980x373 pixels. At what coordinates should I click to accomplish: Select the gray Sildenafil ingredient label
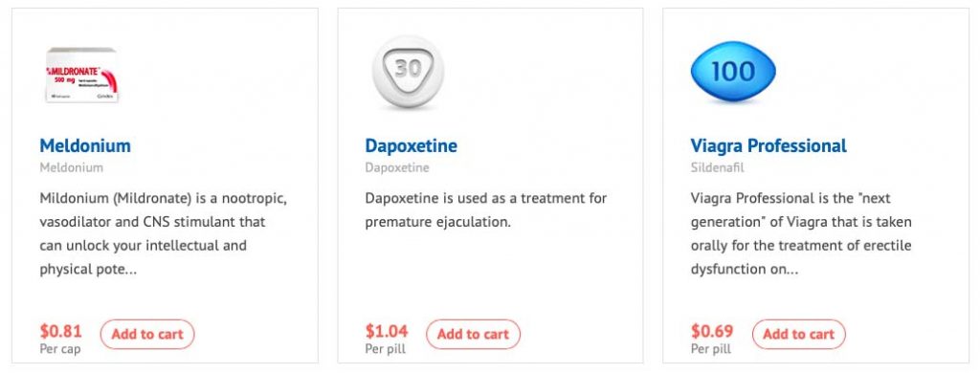pyautogui.click(x=718, y=168)
